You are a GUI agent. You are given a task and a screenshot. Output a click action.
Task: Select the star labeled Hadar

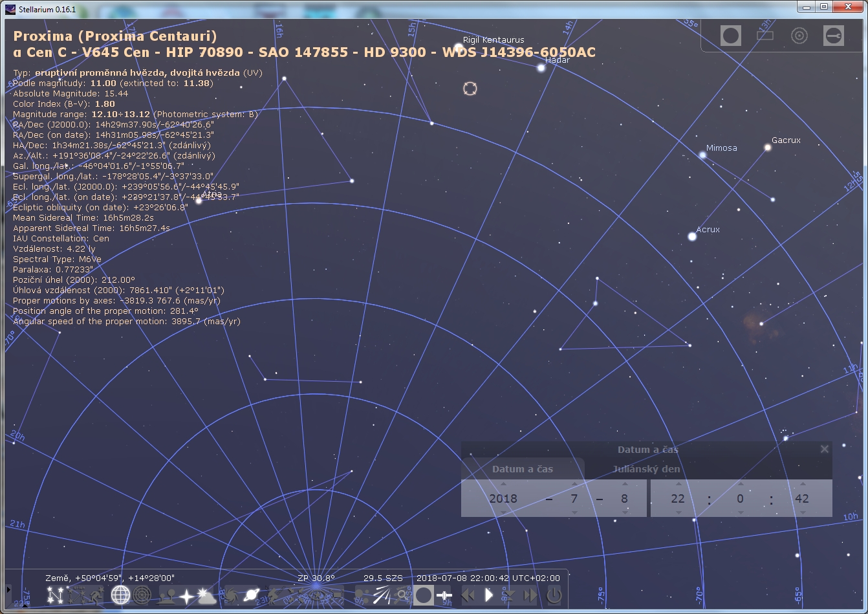[541, 68]
